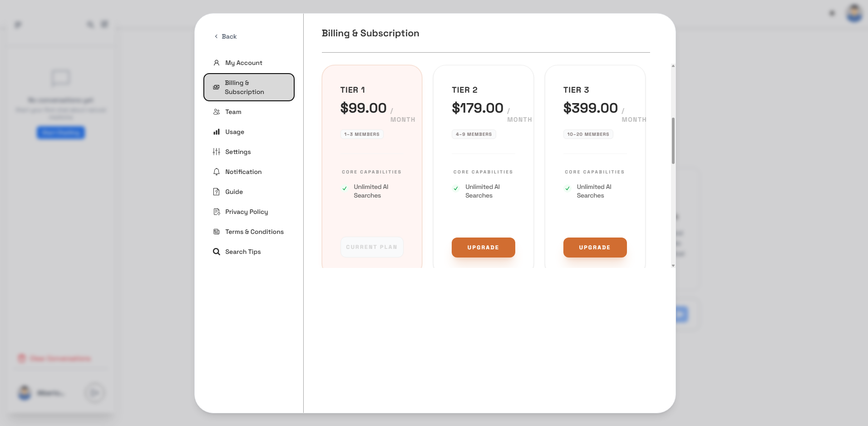
Task: Click the Notification bell icon
Action: (x=217, y=172)
